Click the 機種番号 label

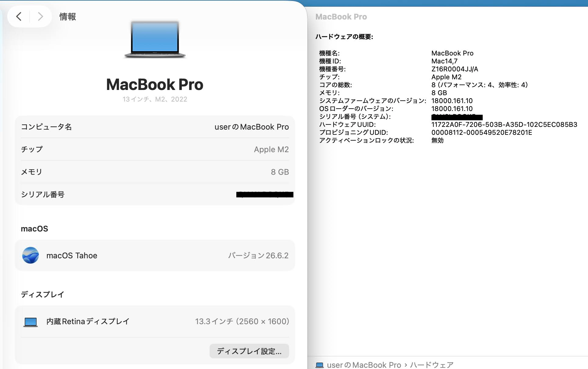[x=332, y=69]
